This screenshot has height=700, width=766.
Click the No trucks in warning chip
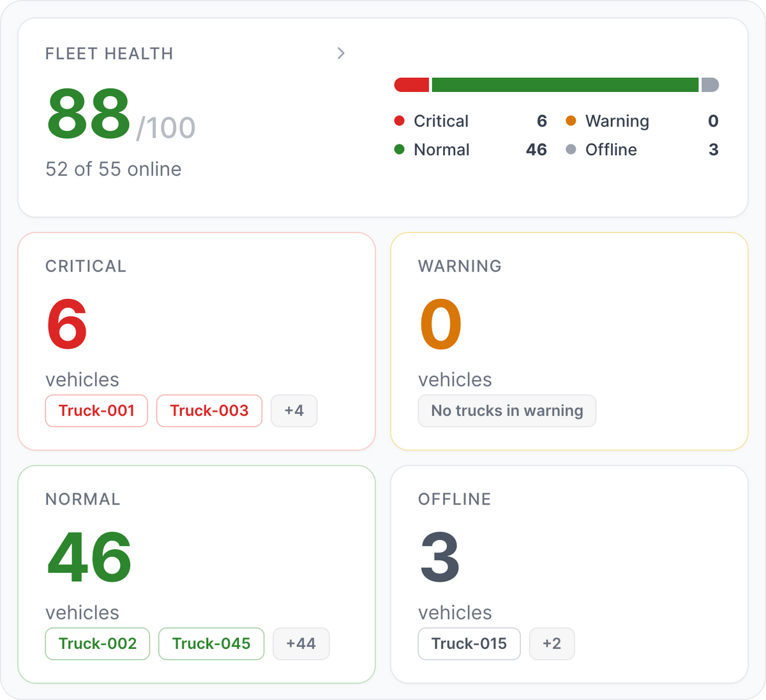click(507, 411)
